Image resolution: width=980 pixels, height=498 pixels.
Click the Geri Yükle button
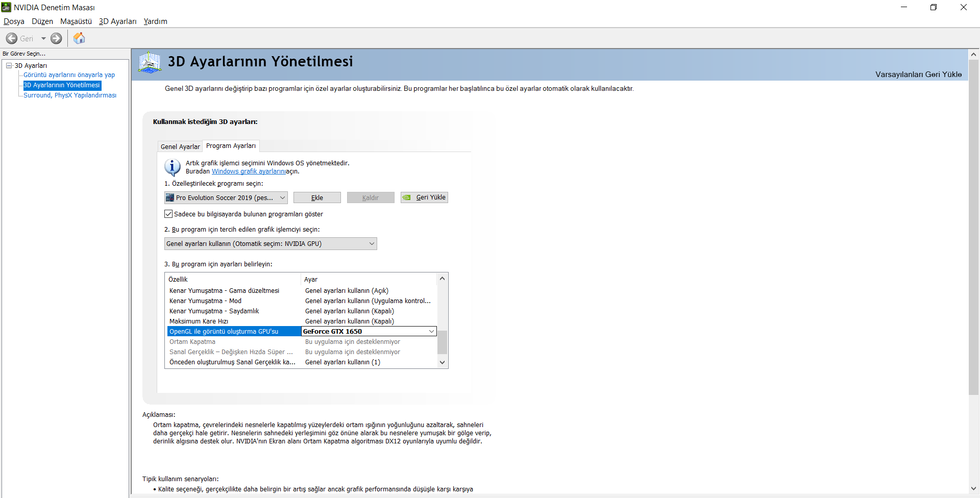(424, 197)
